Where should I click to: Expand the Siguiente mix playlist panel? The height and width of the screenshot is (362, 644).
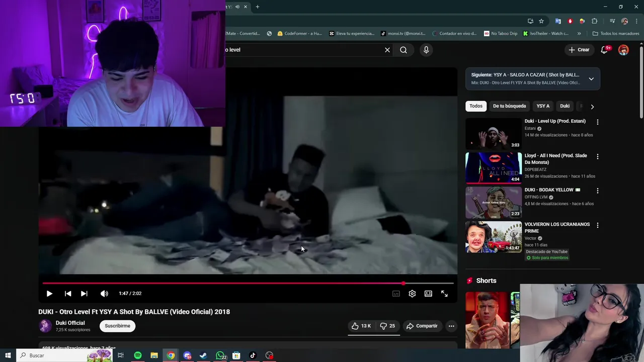coord(591,79)
